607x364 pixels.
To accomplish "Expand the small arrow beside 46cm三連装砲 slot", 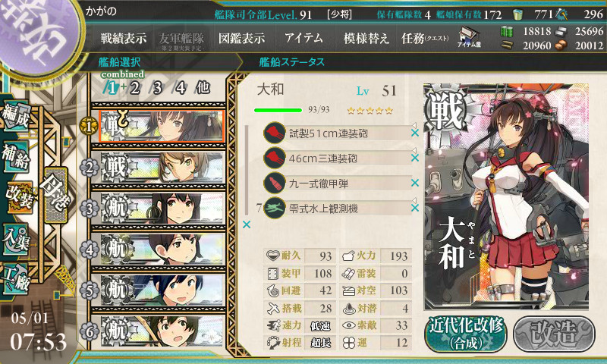I will point(414,150).
